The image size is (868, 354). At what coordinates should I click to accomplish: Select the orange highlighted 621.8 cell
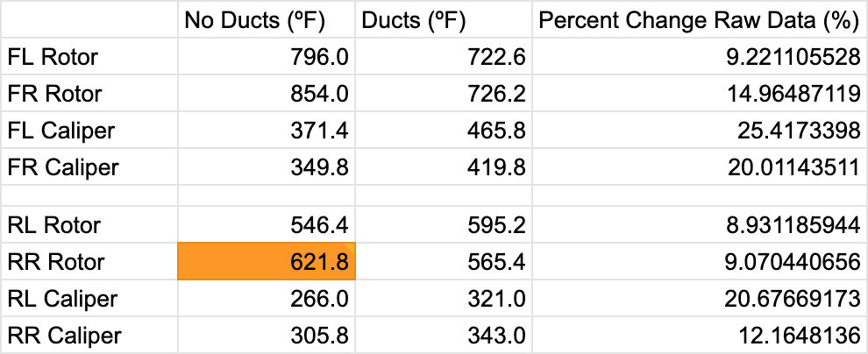click(x=267, y=261)
